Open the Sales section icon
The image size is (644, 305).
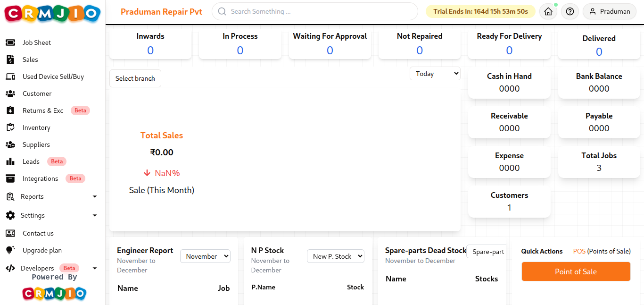[x=10, y=59]
